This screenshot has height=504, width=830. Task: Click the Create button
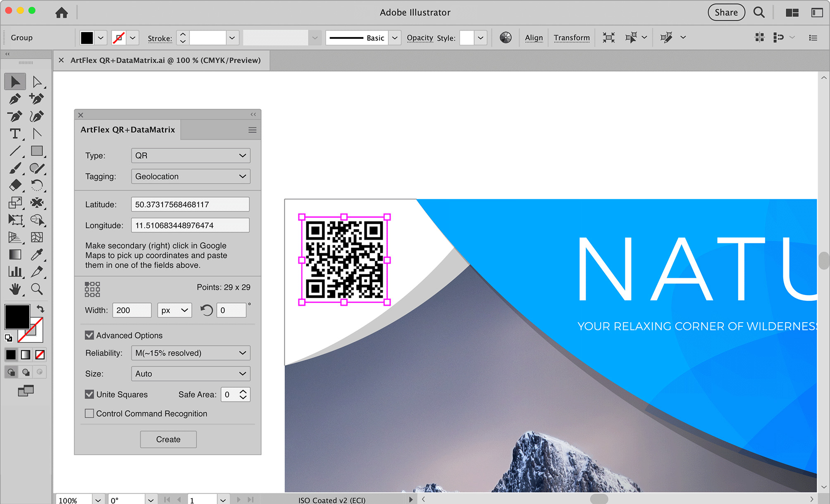168,439
